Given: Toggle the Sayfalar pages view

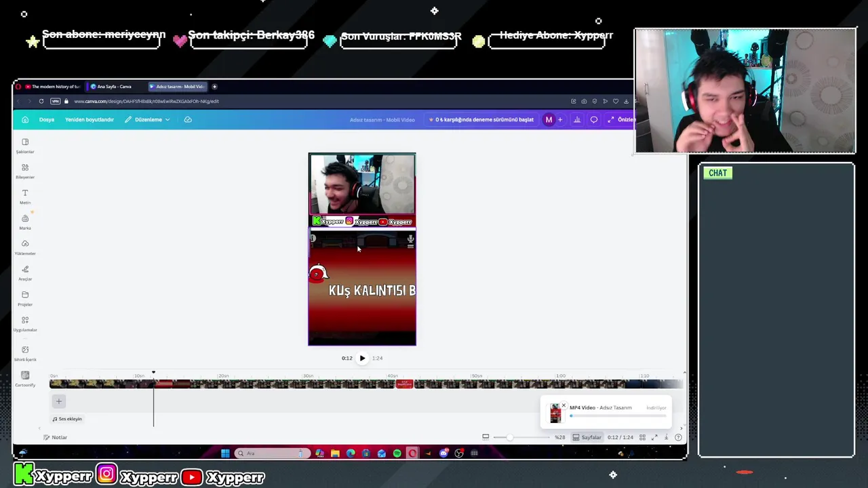Looking at the screenshot, I should [x=587, y=437].
